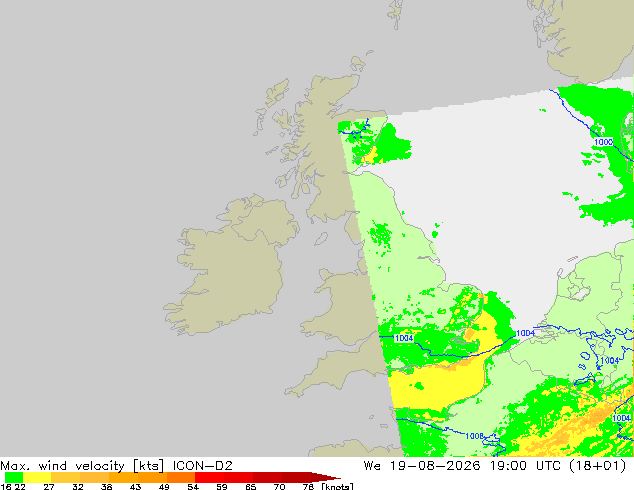Pick the dark red 70–78 knots swatch
This screenshot has height=490, width=634.
pyautogui.click(x=296, y=477)
